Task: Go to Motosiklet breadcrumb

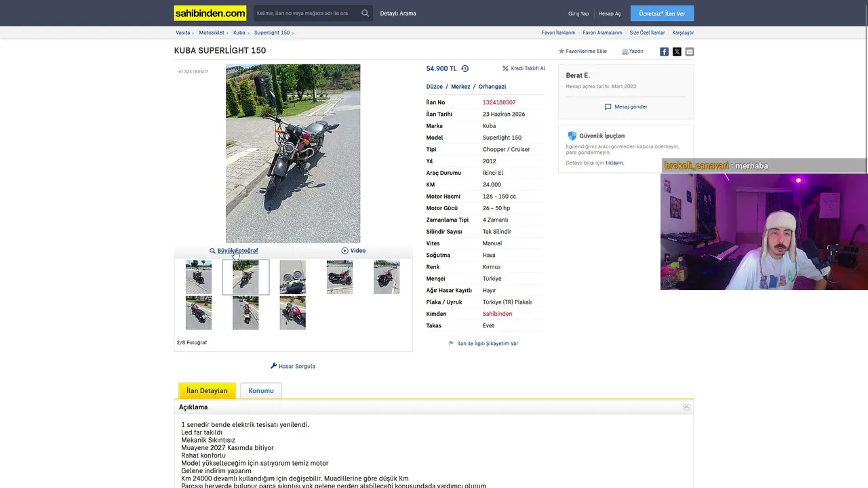Action: (212, 33)
